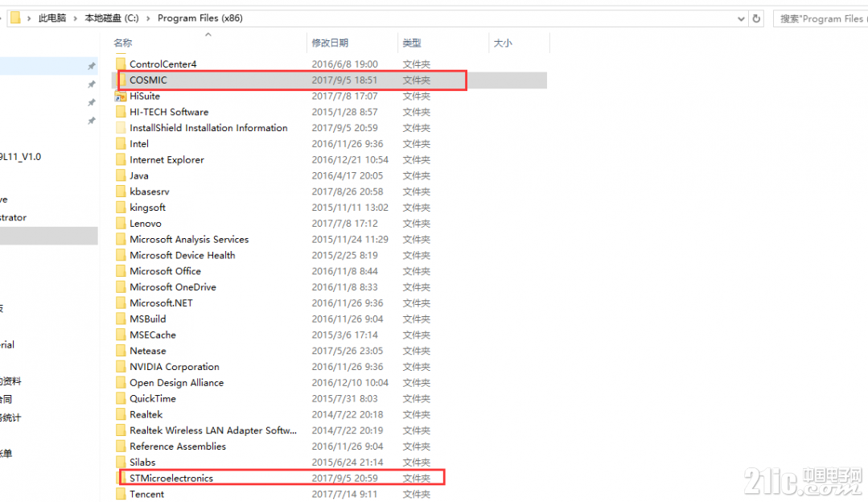Click the date 2016/6/8 19:00

[344, 64]
